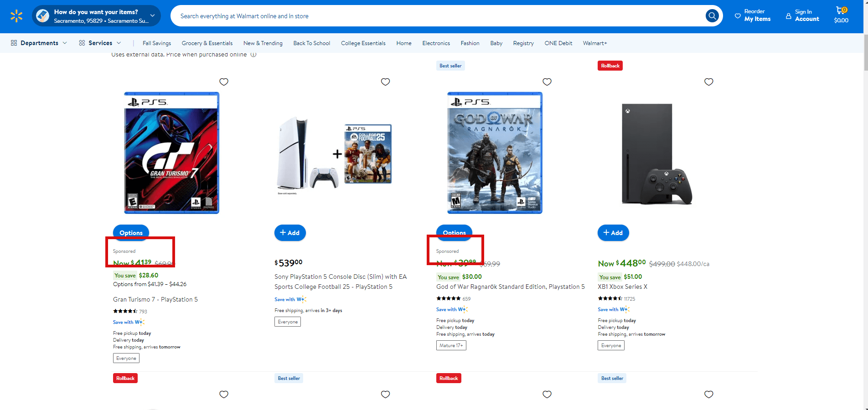Click the You save $51.00 text

pyautogui.click(x=620, y=277)
